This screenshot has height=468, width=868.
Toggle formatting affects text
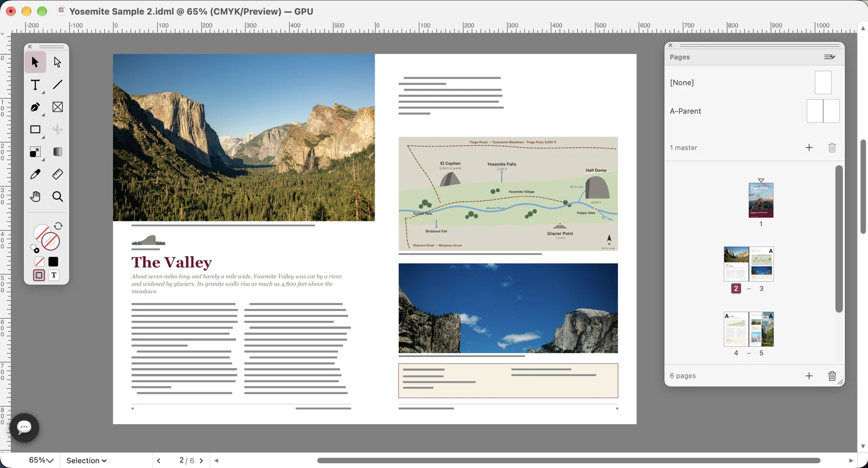coord(54,275)
